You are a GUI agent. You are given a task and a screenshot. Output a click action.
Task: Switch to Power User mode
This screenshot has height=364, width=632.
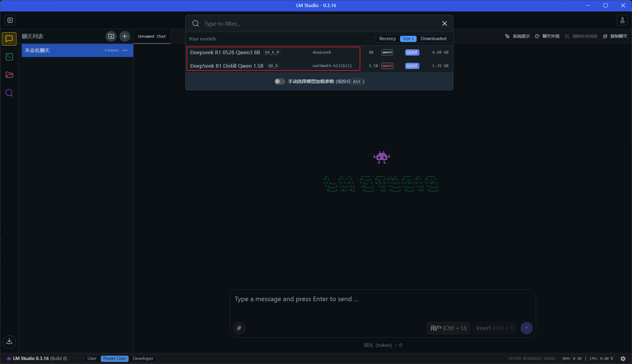pyautogui.click(x=115, y=358)
